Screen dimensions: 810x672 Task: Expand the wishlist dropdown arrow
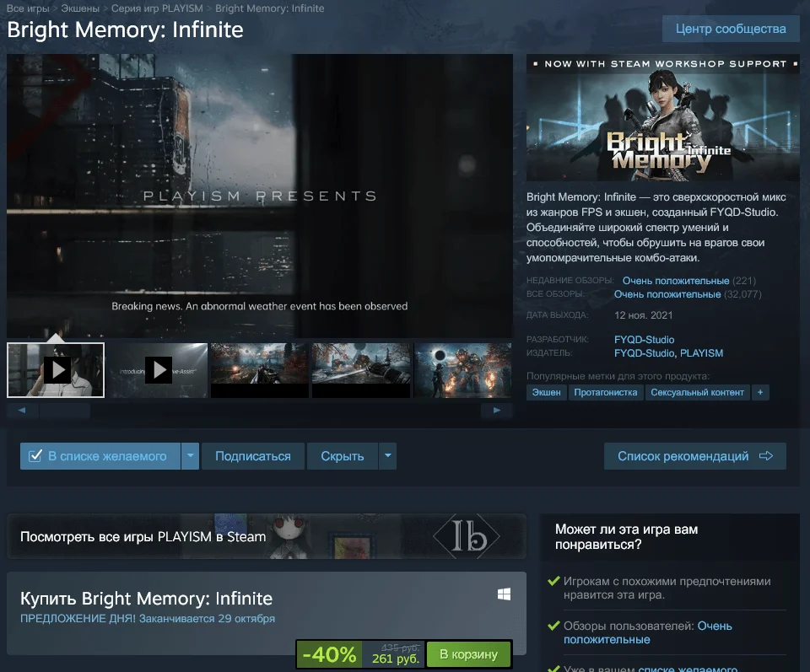click(x=190, y=456)
